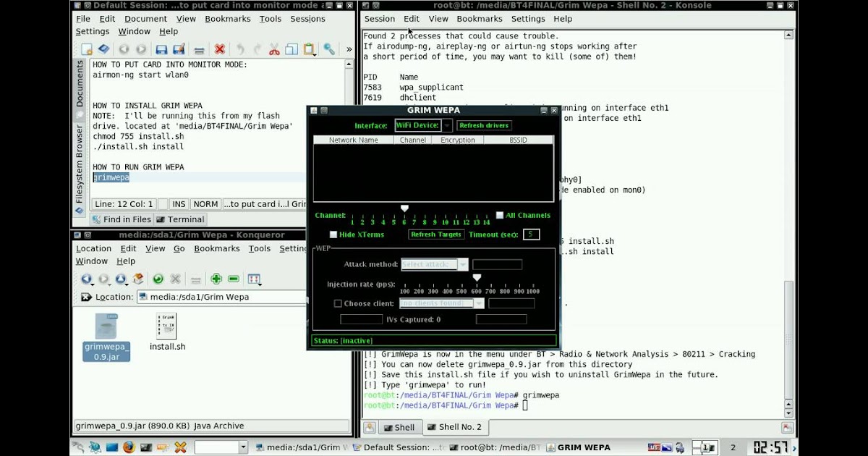
Task: Enable the Choose client checkbox
Action: [x=338, y=303]
